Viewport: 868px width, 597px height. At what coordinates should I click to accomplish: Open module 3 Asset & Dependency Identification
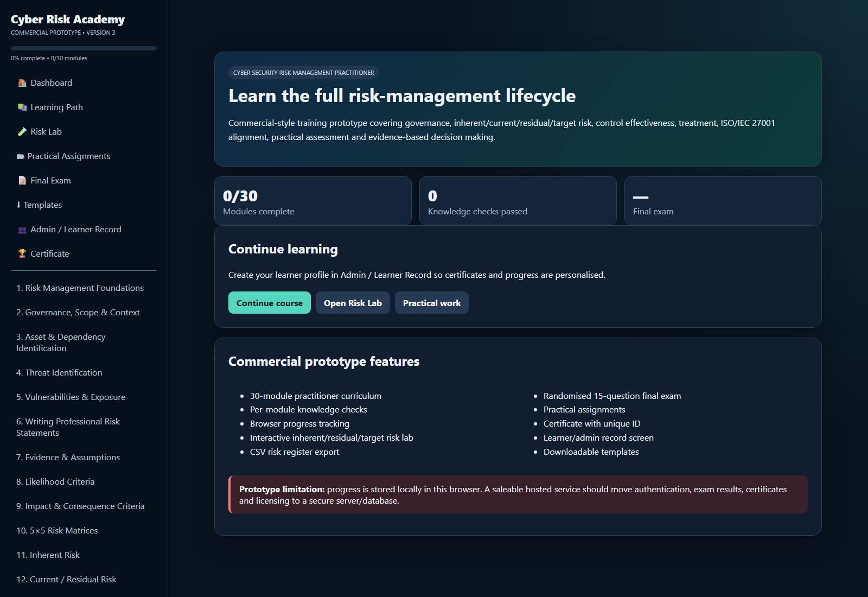click(84, 342)
